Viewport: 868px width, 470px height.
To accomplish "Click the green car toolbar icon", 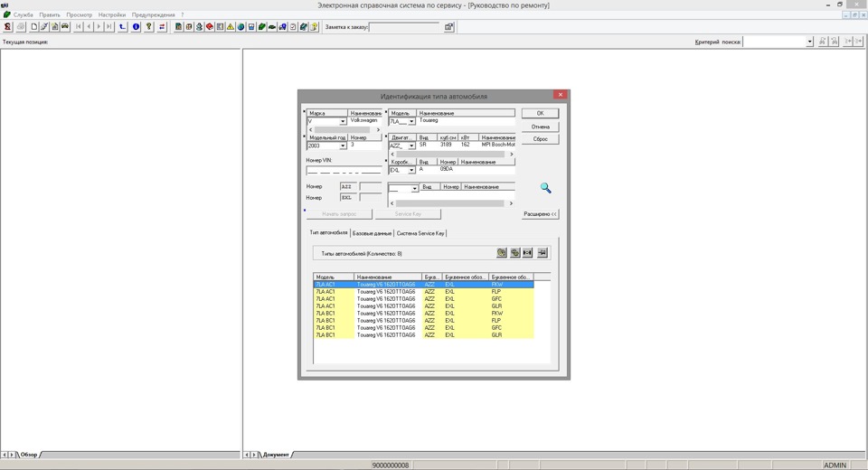I will 272,26.
